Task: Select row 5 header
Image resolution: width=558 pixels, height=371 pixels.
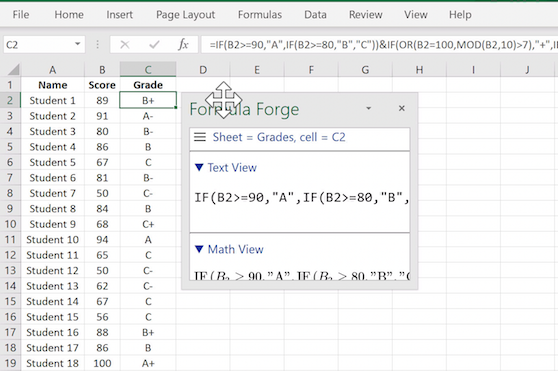Action: (x=10, y=147)
